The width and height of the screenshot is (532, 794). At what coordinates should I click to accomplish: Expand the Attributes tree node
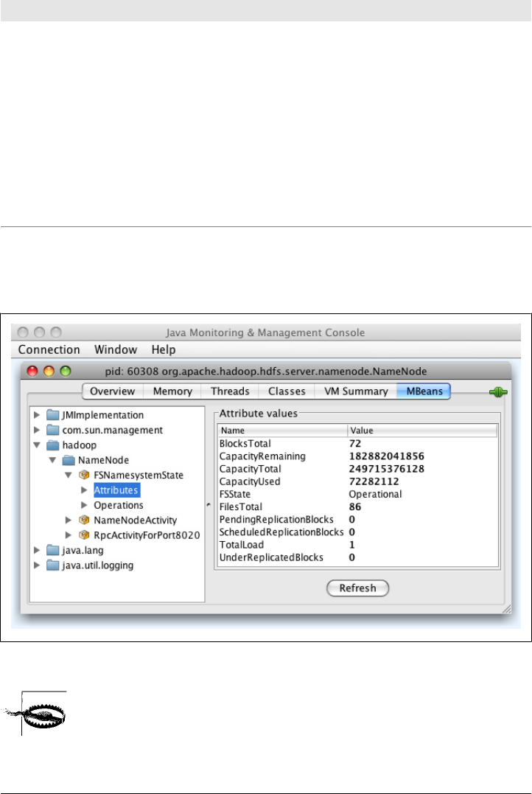click(84, 490)
